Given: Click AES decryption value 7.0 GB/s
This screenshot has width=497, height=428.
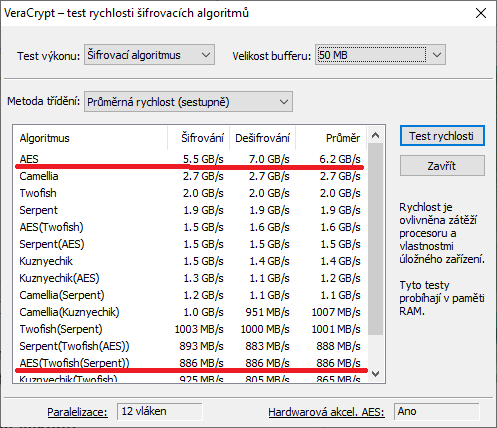Looking at the screenshot, I should 269,159.
